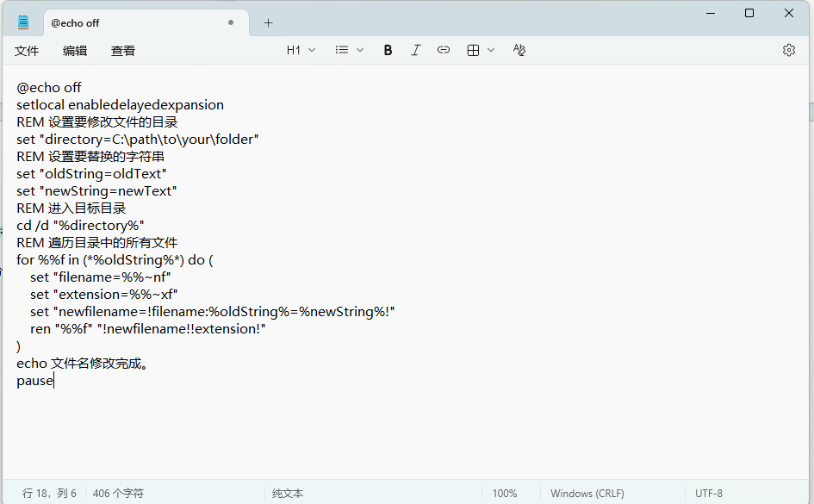This screenshot has width=814, height=504.
Task: Click the "纯文本" status entry
Action: 287,493
